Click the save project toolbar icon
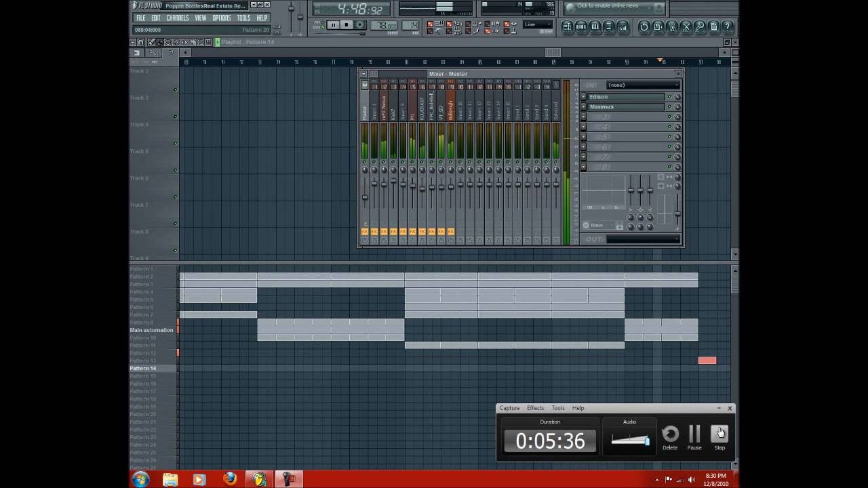 tap(658, 26)
